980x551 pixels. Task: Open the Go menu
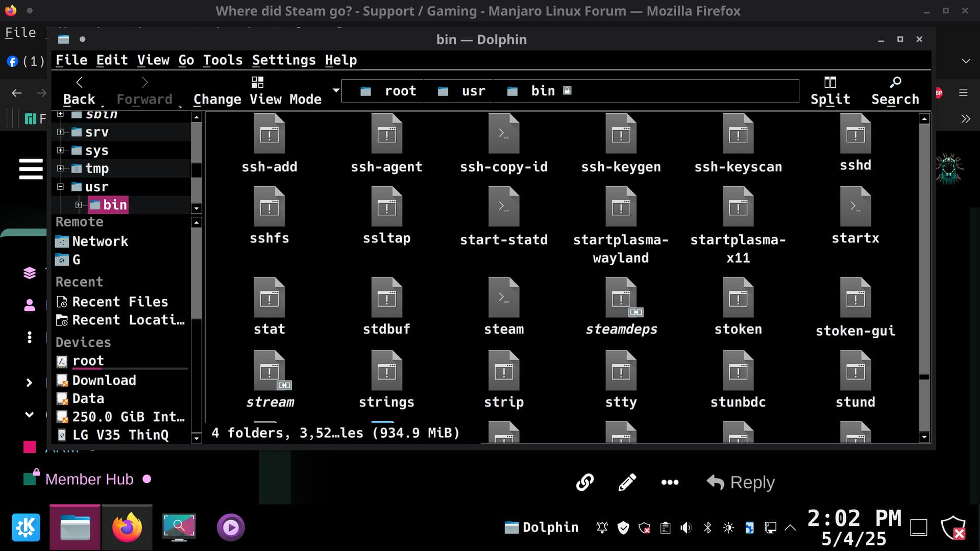tap(186, 60)
